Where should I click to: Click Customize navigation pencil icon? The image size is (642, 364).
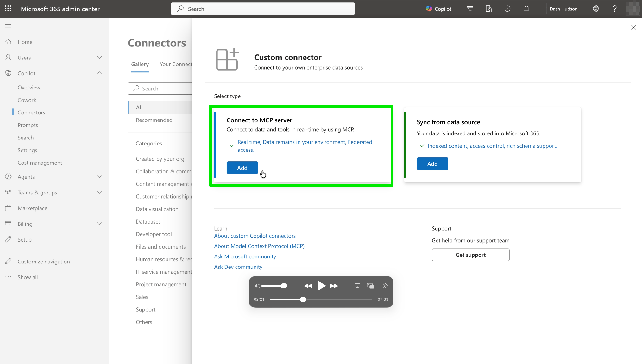click(8, 261)
